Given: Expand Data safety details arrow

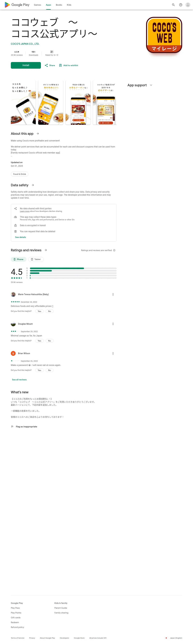Looking at the screenshot, I should click(x=33, y=185).
